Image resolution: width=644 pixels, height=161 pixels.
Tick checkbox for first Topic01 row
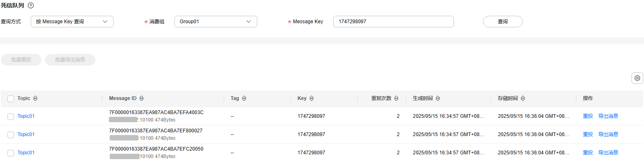pos(11,117)
